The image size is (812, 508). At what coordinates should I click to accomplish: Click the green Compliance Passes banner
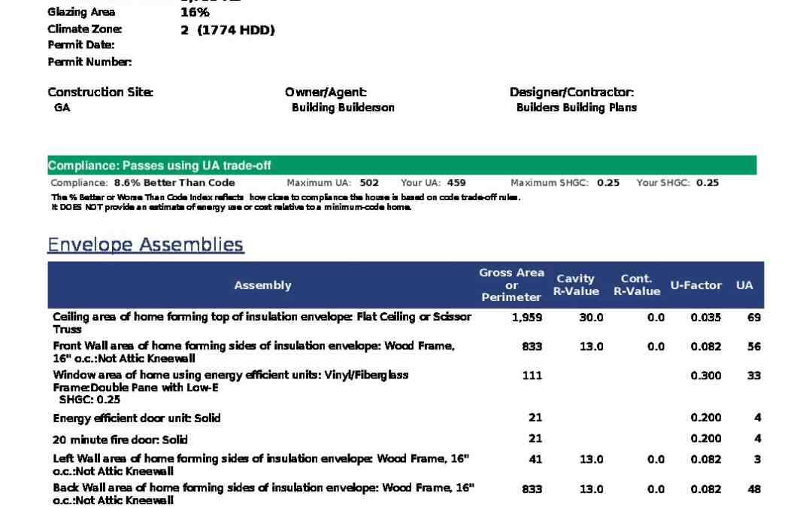(401, 166)
